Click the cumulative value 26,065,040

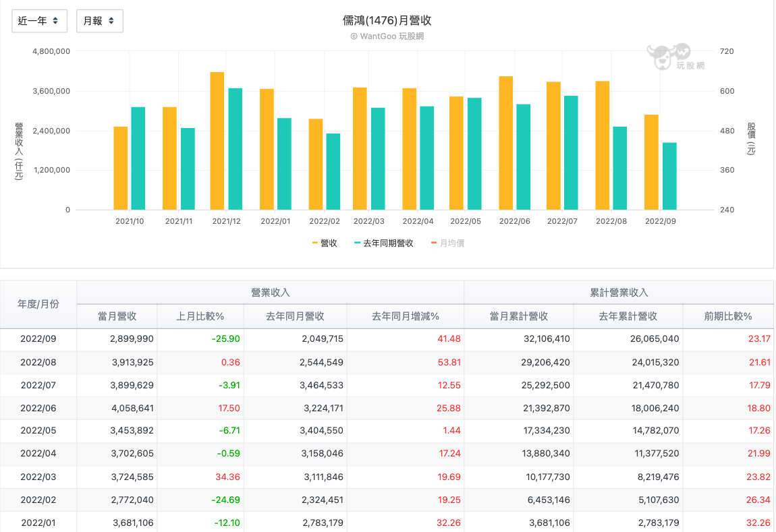point(655,339)
